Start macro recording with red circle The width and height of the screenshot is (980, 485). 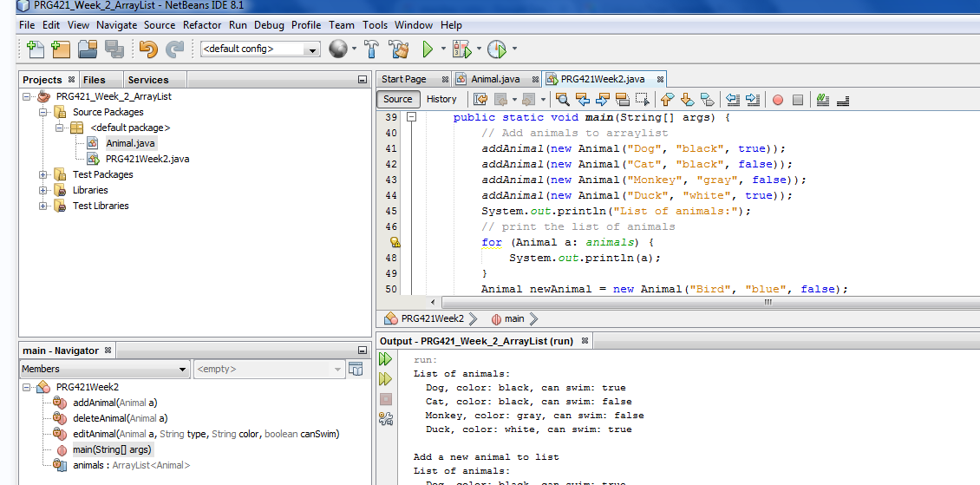[x=778, y=100]
